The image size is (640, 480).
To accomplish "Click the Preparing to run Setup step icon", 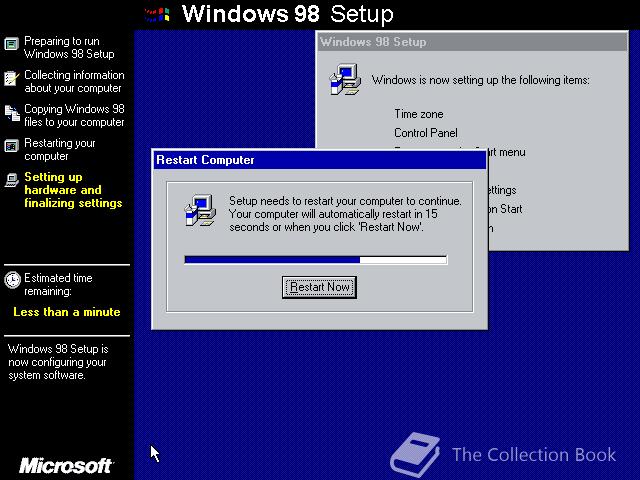I will pos(11,44).
